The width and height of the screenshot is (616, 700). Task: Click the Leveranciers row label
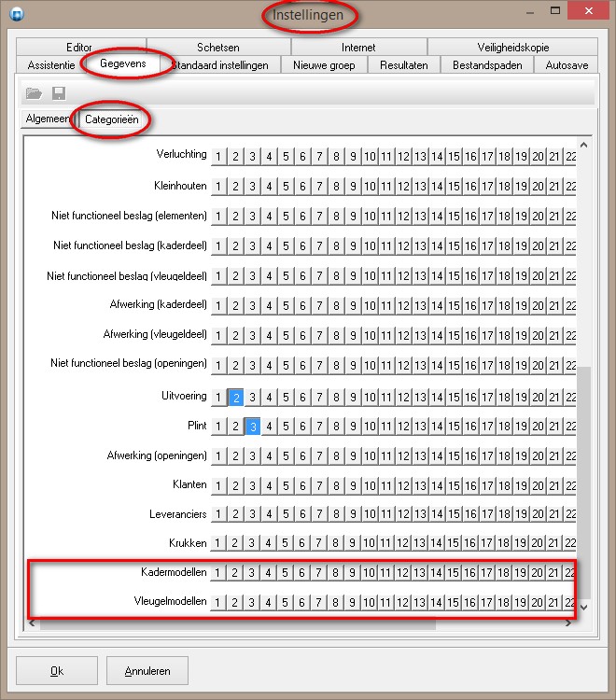[177, 514]
